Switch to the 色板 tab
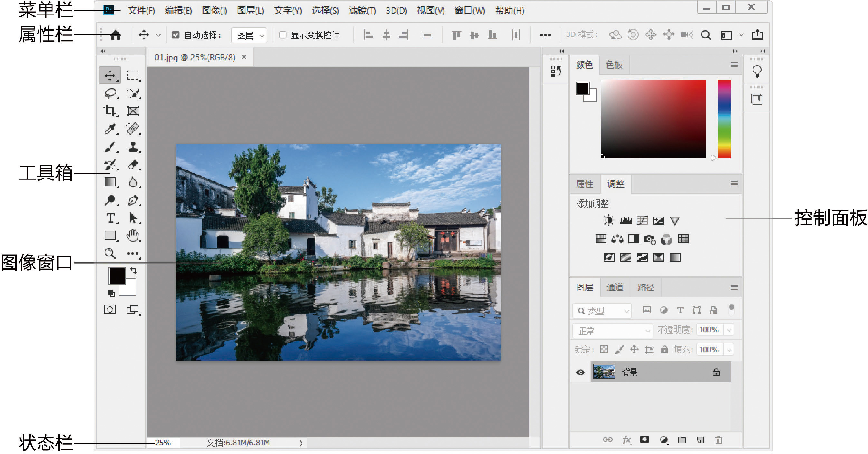This screenshot has height=454, width=868. point(614,65)
